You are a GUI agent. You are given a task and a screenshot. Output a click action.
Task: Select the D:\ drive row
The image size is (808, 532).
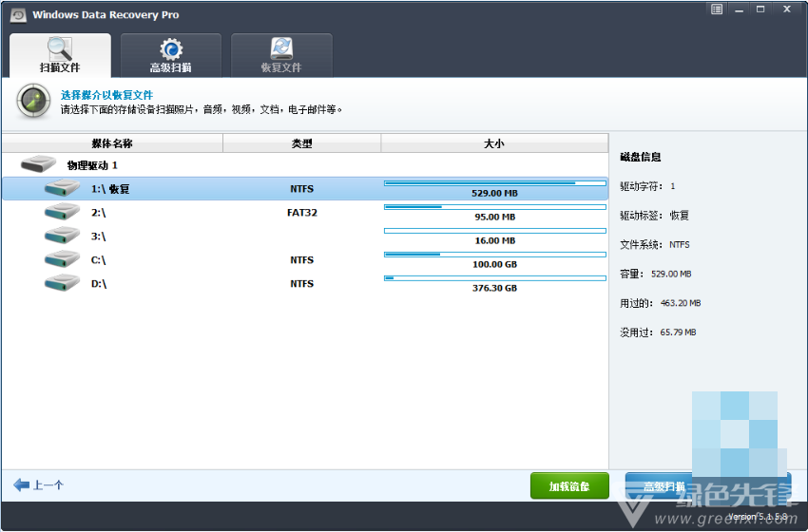[x=305, y=283]
